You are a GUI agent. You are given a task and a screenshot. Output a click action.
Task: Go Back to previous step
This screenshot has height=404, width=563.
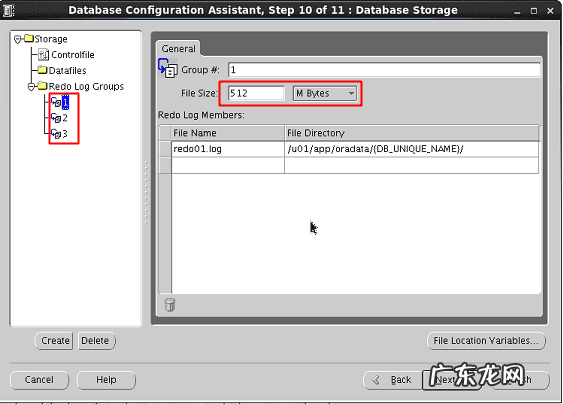pyautogui.click(x=393, y=380)
